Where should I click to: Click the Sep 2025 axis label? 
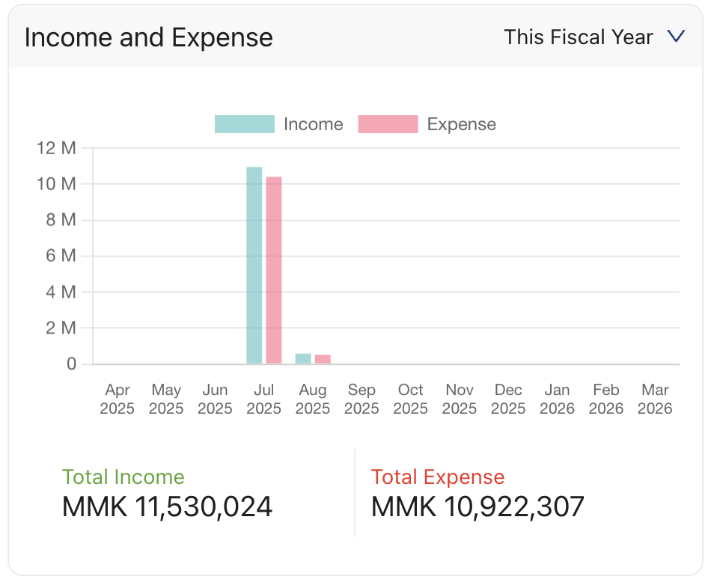coord(361,399)
